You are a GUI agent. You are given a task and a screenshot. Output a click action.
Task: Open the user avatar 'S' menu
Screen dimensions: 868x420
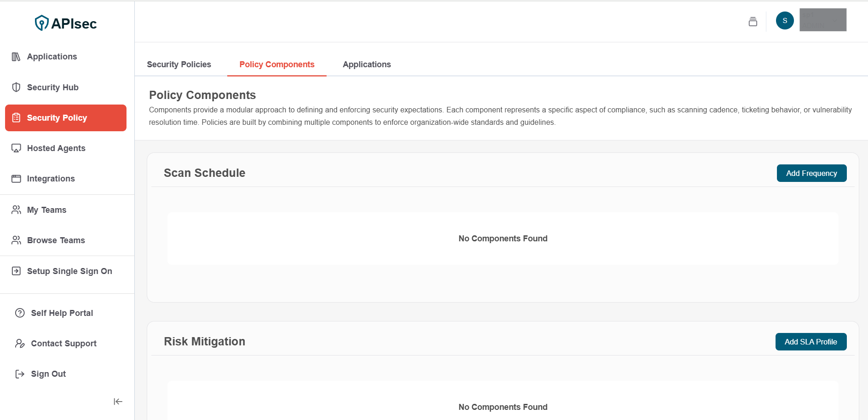(x=784, y=21)
